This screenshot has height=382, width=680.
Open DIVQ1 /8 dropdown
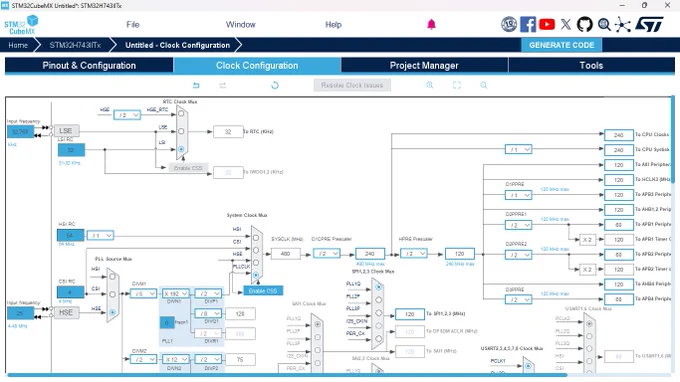tap(208, 313)
